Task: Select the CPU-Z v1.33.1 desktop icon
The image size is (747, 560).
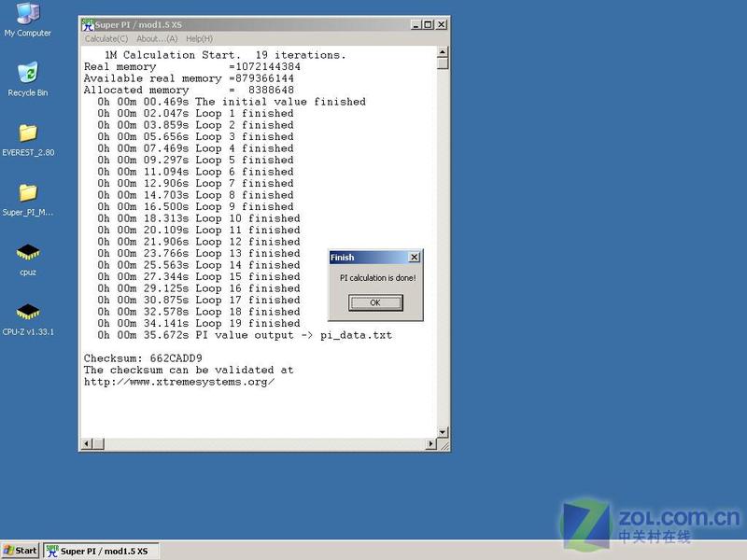Action: pyautogui.click(x=28, y=319)
